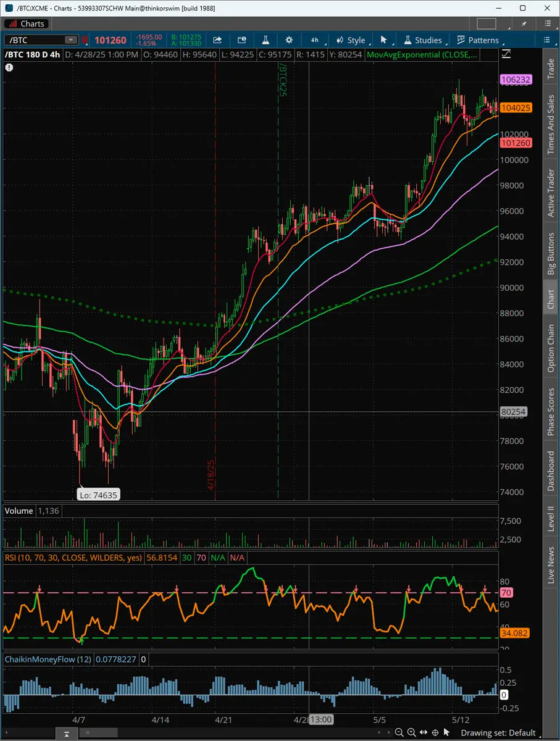Open the Phase Scores sidebar tab
This screenshot has height=741, width=560.
point(551,411)
